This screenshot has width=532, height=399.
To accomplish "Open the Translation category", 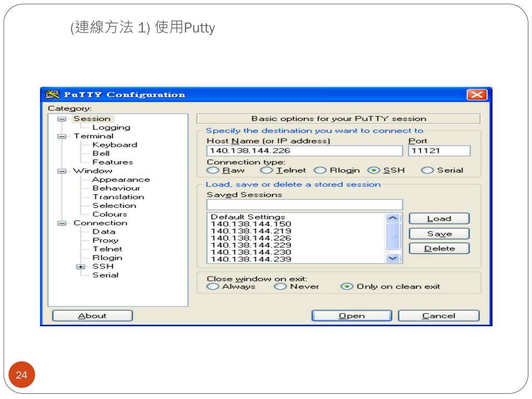I will tap(118, 197).
